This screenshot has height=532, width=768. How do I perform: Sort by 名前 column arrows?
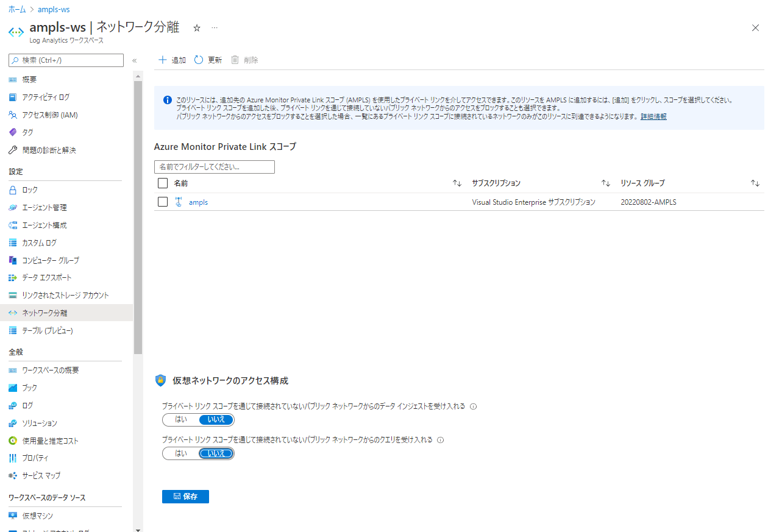pyautogui.click(x=457, y=183)
